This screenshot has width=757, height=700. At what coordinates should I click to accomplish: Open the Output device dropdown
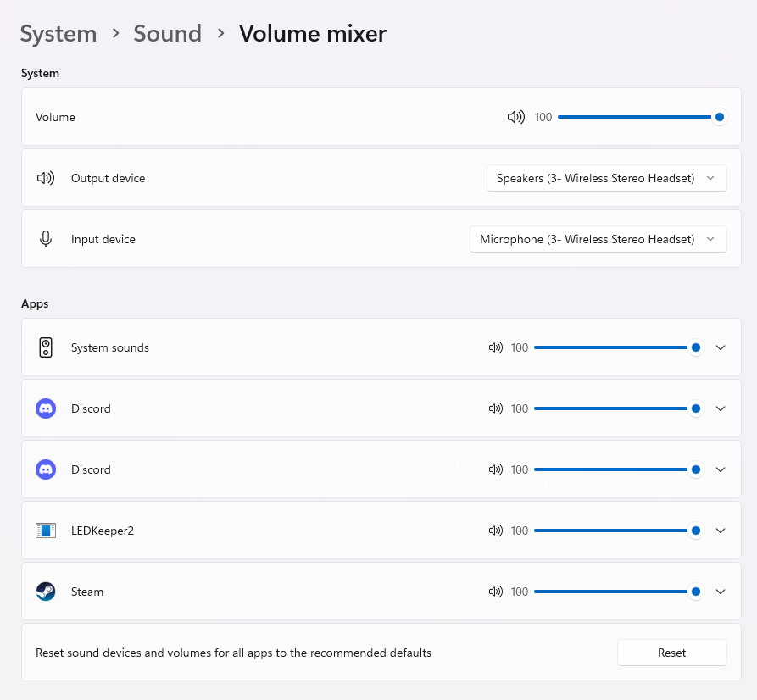606,178
